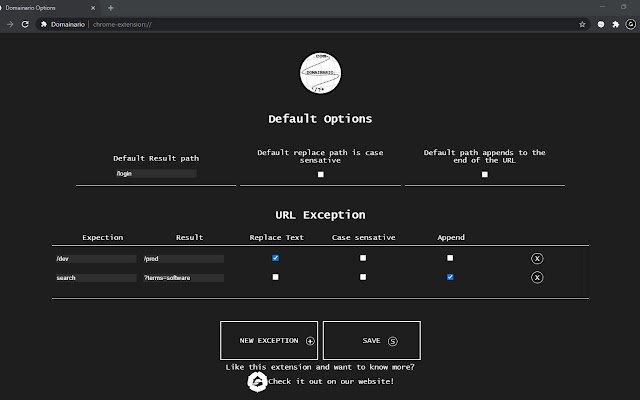Enable Case sensitive for search row

pyautogui.click(x=363, y=277)
